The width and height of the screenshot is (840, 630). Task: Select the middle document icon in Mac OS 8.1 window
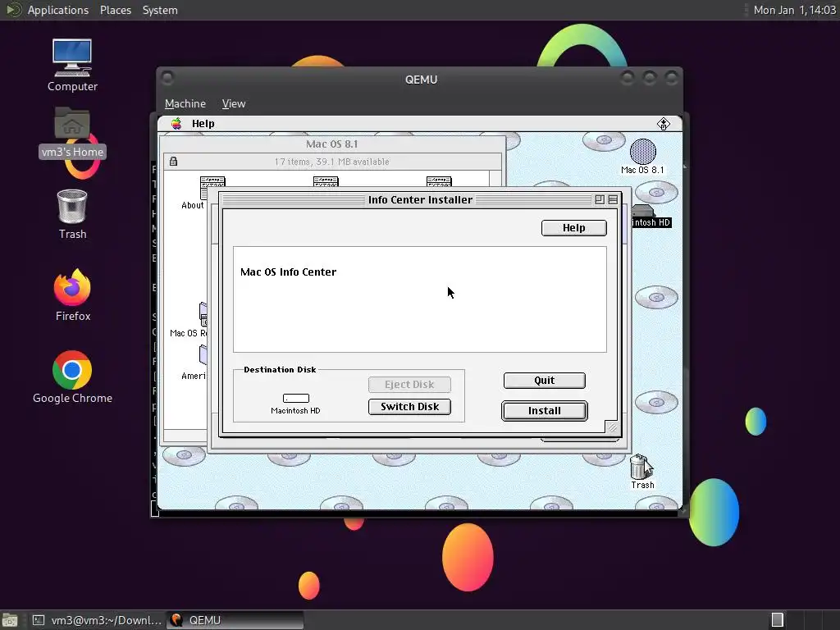click(326, 181)
